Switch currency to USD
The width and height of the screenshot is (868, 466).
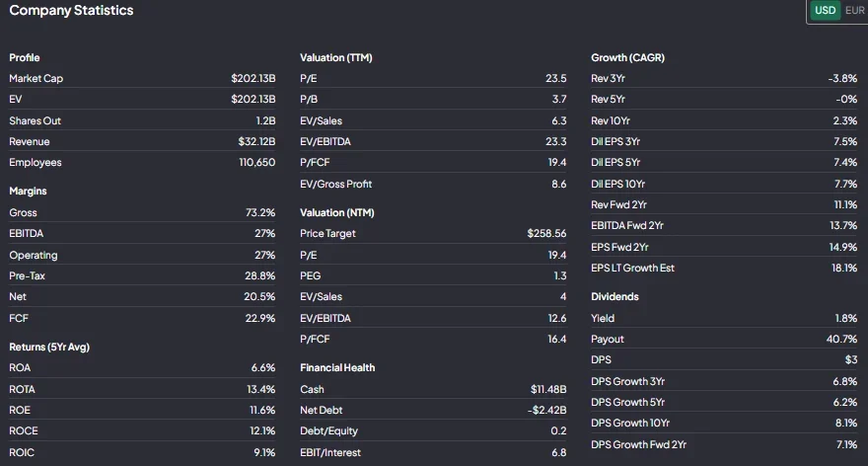coord(825,11)
